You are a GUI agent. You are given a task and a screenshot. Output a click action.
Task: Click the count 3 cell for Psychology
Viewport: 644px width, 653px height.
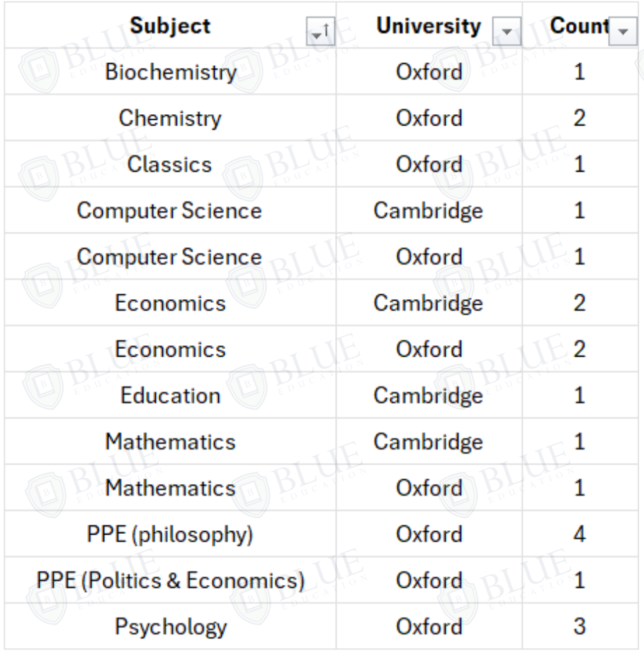click(579, 627)
